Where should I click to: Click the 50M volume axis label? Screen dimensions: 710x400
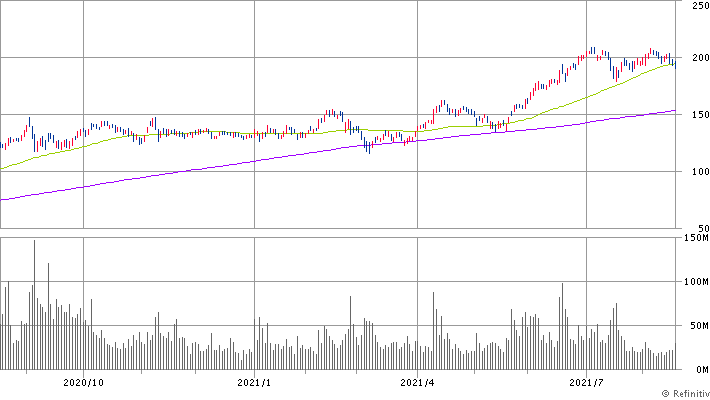(699, 325)
